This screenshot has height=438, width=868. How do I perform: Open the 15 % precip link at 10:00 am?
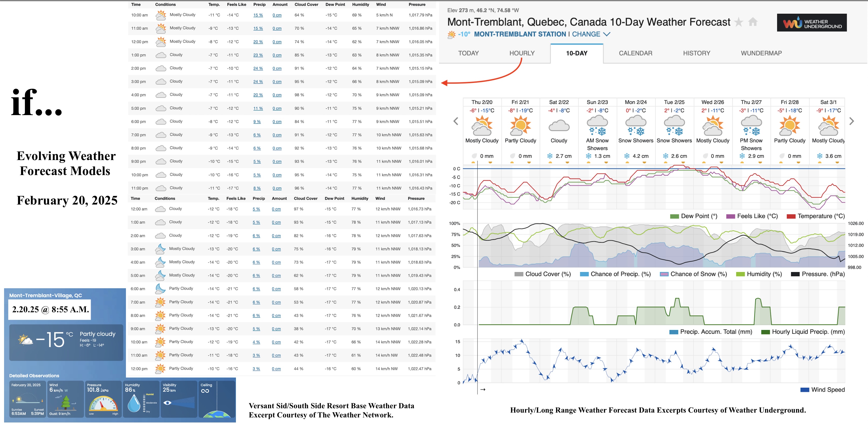coord(258,15)
